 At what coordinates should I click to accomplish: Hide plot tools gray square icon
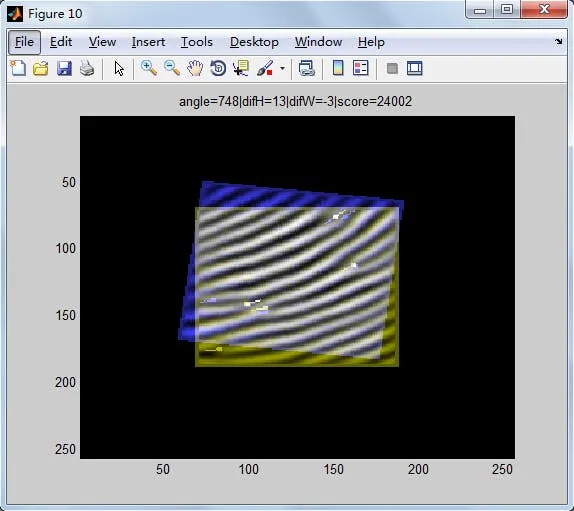392,68
